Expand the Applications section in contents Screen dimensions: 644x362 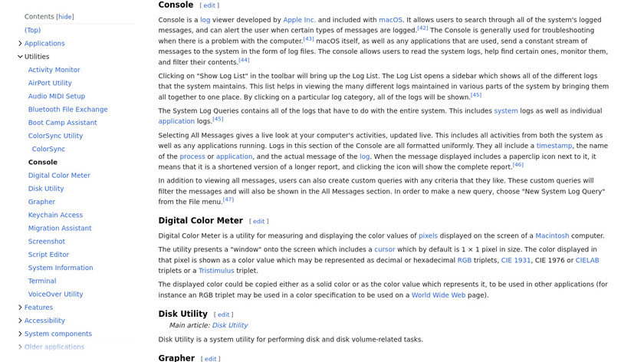coord(20,43)
